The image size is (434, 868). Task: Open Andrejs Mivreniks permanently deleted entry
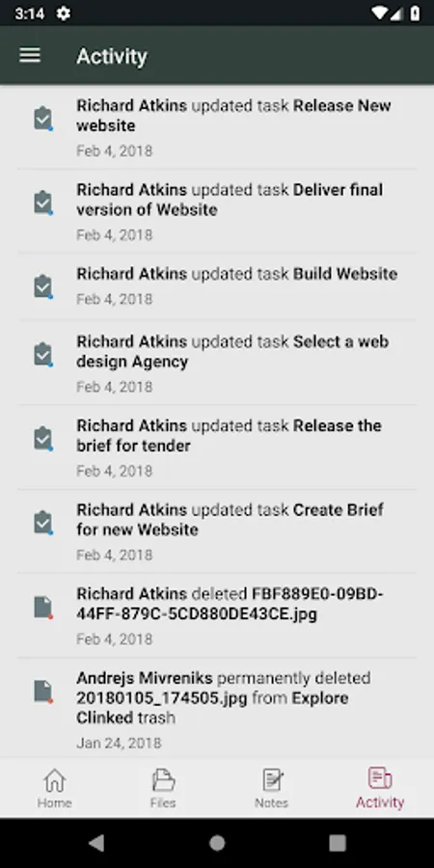click(217, 709)
